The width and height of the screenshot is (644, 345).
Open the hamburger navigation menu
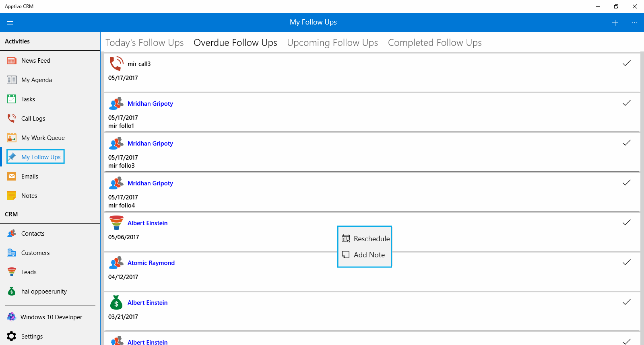coord(10,23)
